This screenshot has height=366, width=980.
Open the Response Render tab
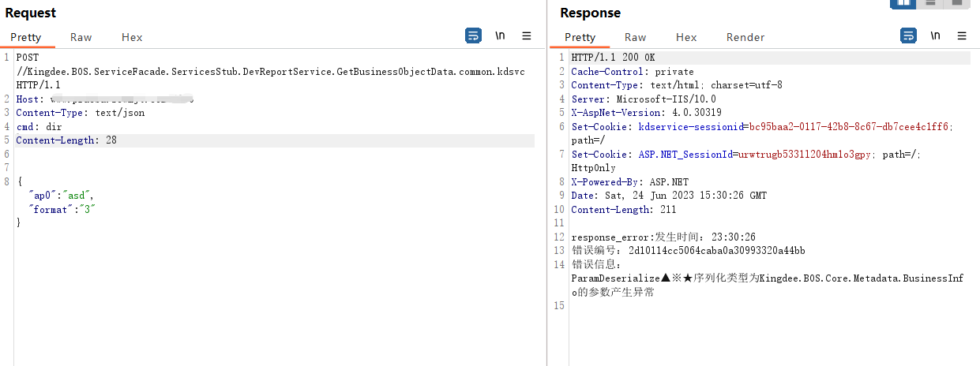(745, 37)
